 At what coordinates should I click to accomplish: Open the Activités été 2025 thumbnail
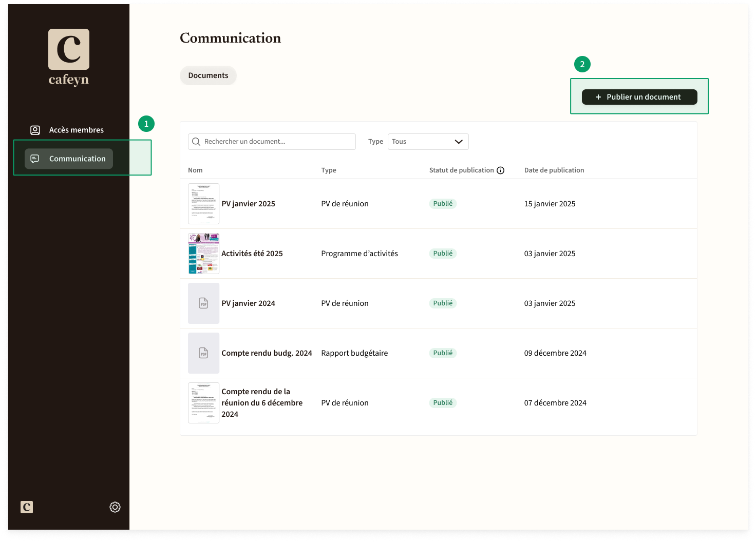click(x=203, y=254)
